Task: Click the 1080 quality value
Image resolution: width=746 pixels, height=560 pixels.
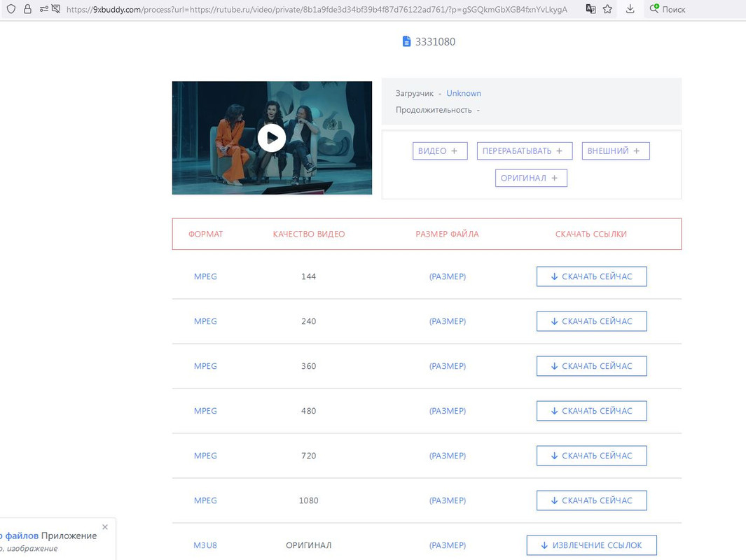Action: 309,500
